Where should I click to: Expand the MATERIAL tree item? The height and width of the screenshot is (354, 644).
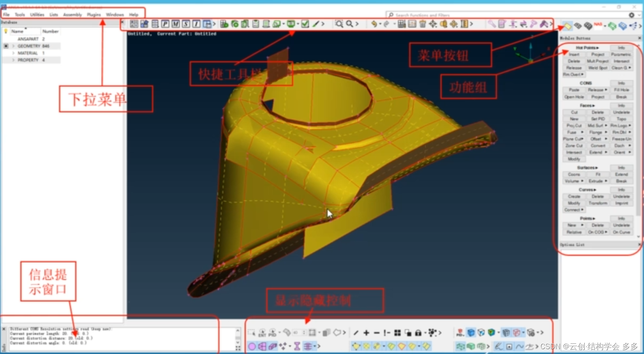click(x=13, y=53)
